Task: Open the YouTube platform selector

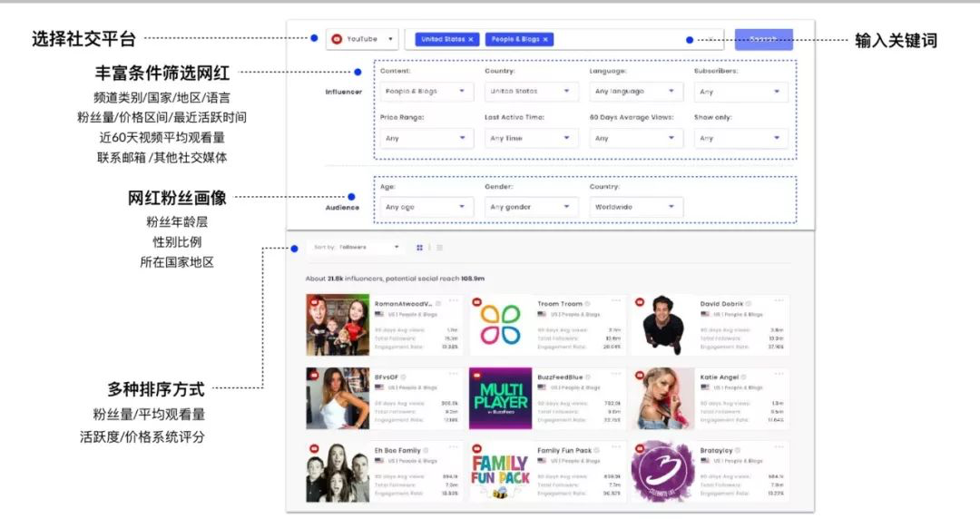Action: click(362, 39)
